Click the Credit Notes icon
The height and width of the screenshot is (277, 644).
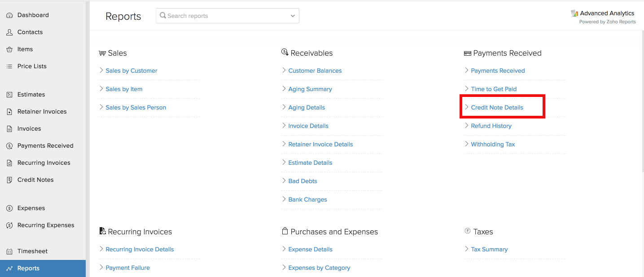click(9, 180)
